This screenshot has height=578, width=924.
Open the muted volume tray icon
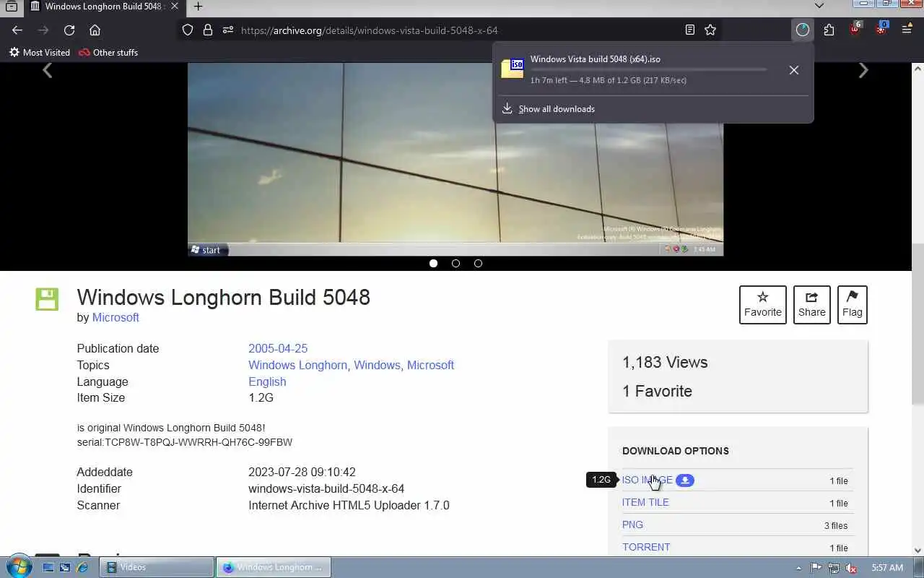(851, 568)
